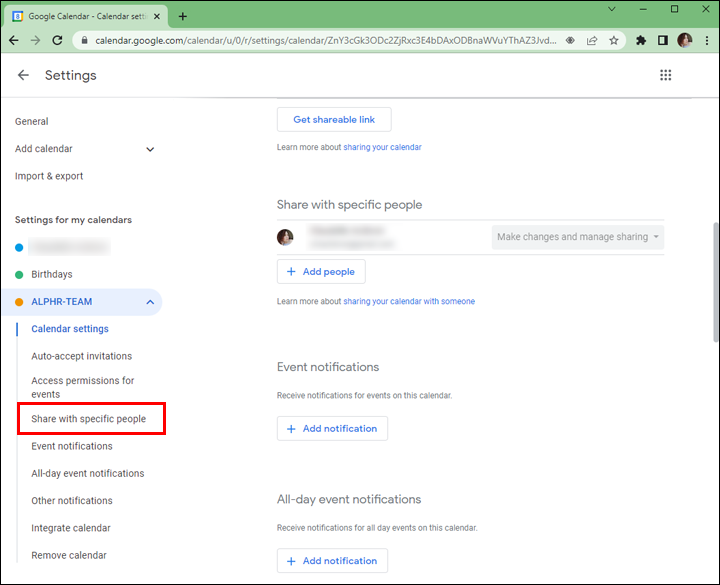Open the Chrome profile avatar

(x=684, y=41)
